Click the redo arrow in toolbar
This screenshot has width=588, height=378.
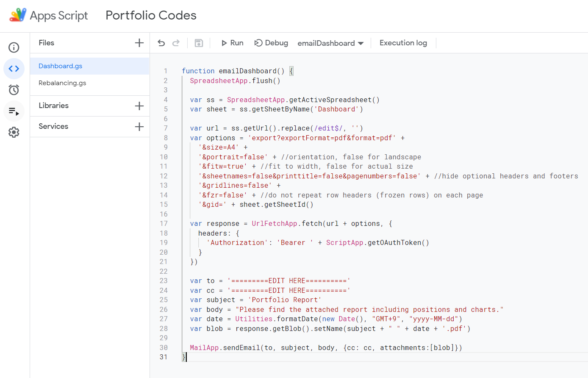point(176,43)
